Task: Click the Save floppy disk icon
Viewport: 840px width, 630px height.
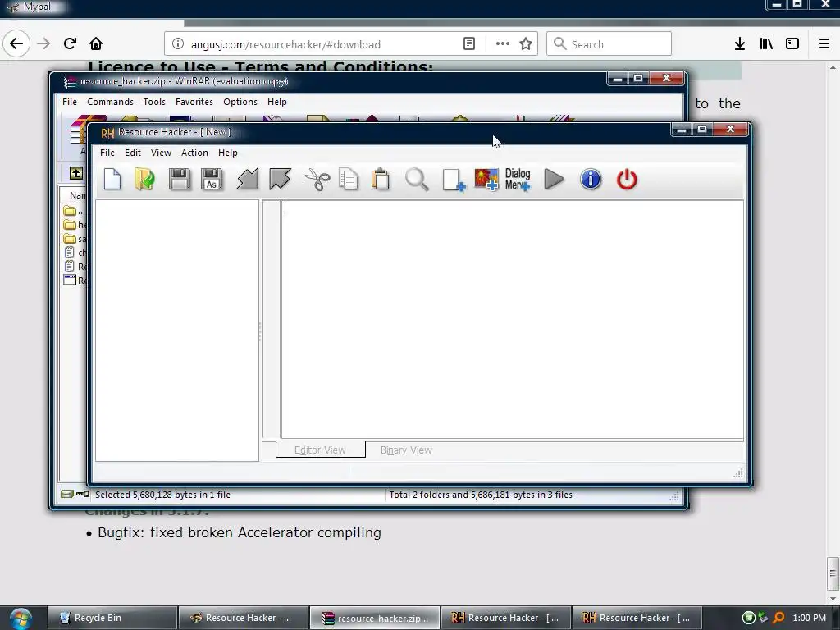Action: pos(180,179)
